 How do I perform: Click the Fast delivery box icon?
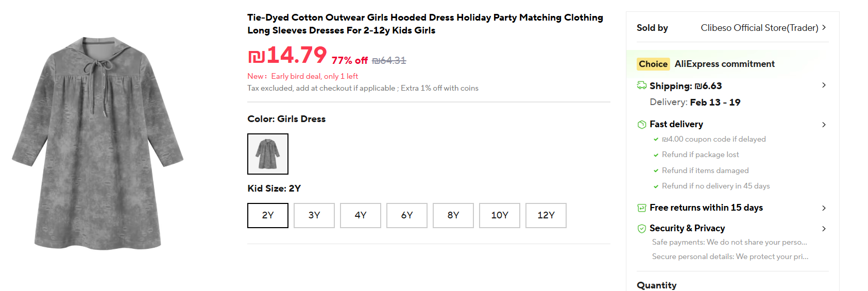click(x=641, y=124)
